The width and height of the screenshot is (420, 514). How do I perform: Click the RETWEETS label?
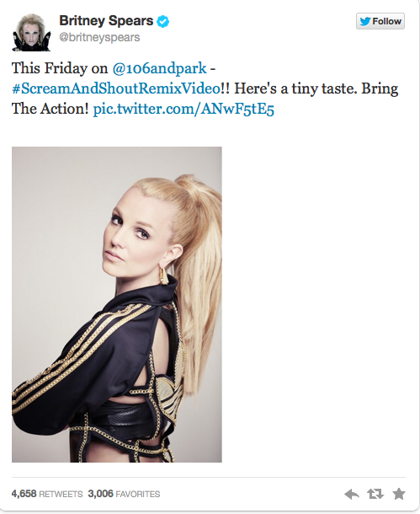pos(61,494)
